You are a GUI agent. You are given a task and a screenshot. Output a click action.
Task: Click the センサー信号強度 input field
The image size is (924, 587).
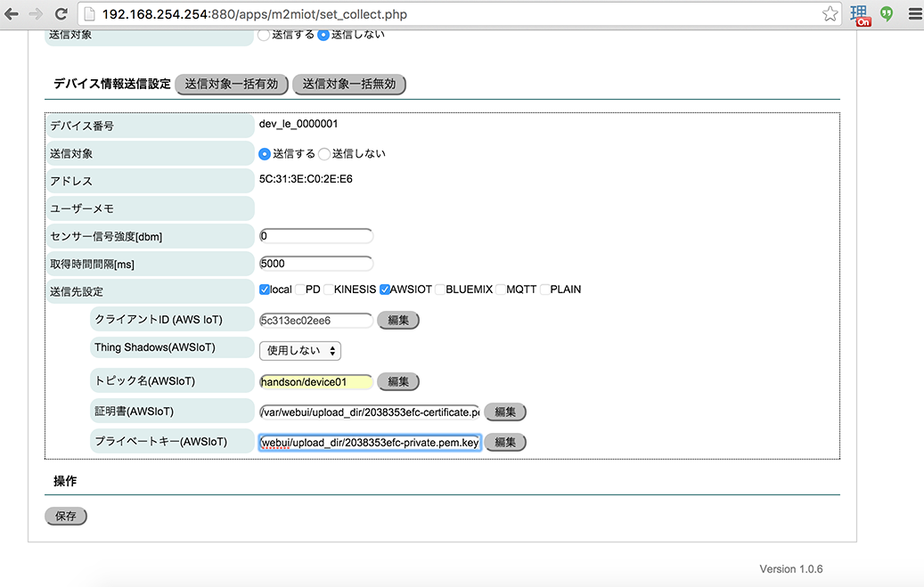tap(315, 236)
